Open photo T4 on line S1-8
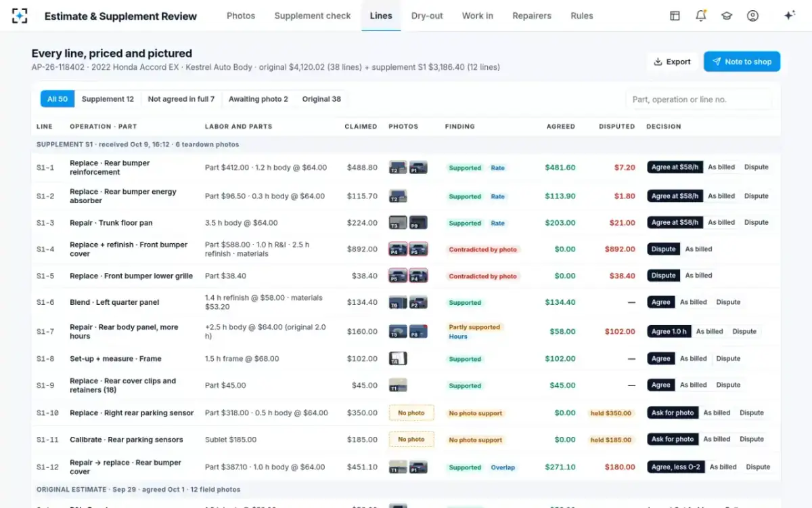 click(398, 358)
